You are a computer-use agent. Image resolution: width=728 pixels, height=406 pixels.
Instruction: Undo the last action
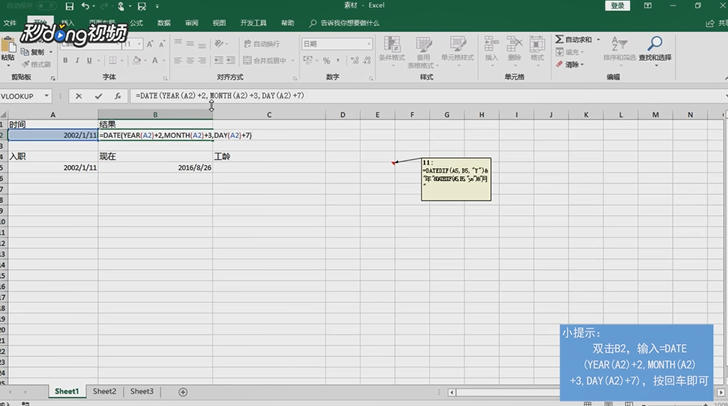[x=85, y=6]
